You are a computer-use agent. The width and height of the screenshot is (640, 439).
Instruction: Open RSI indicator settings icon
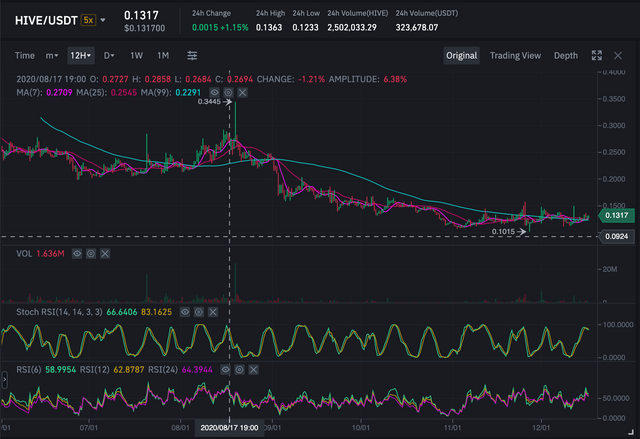coord(239,370)
